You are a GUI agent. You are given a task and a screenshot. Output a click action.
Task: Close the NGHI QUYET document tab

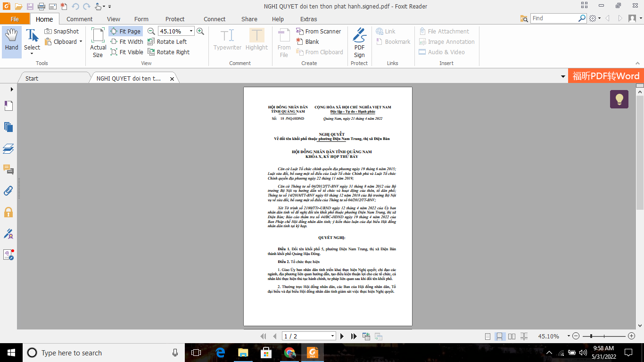[172, 79]
